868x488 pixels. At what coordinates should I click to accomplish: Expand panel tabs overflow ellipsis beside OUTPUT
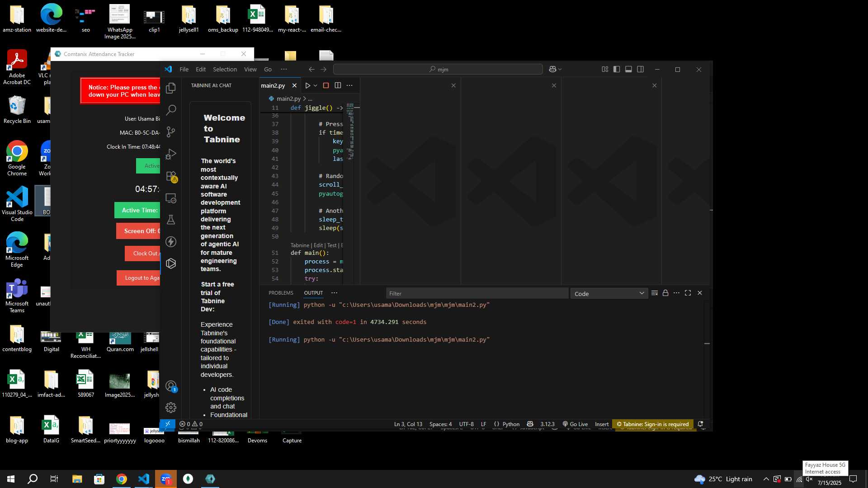[334, 293]
